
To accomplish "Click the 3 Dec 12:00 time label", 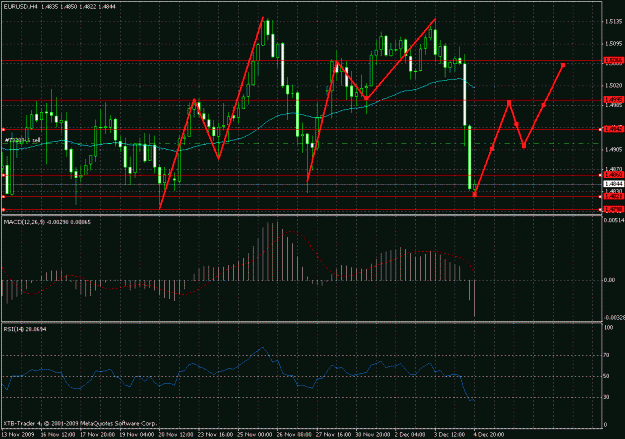I will pyautogui.click(x=449, y=434).
